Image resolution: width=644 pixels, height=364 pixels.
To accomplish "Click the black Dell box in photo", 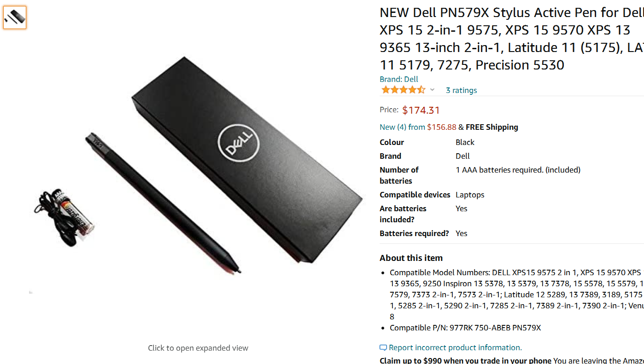I will [247, 160].
